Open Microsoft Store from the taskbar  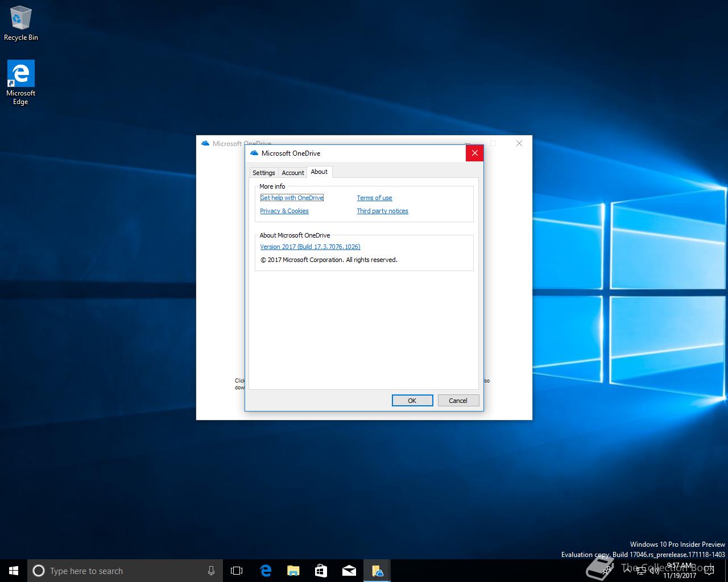point(321,571)
